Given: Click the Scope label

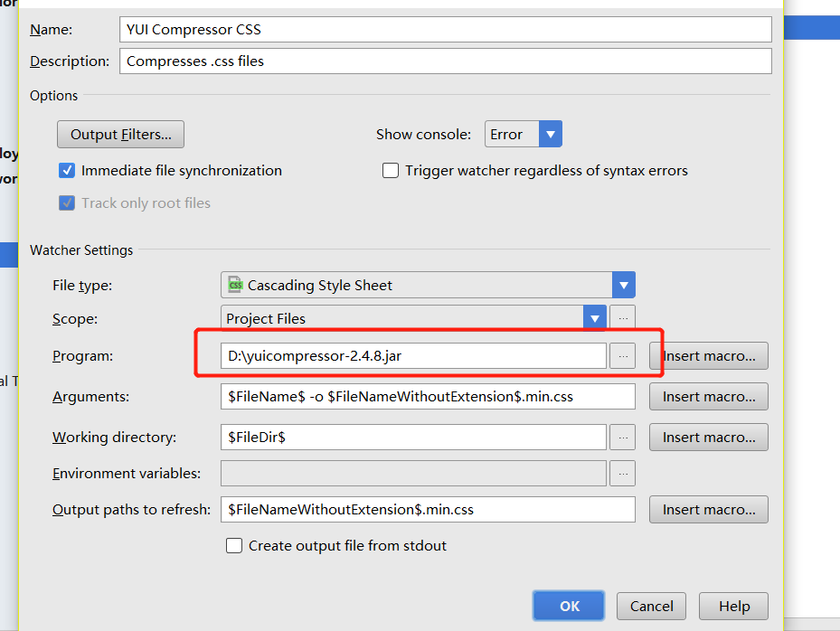Looking at the screenshot, I should [74, 319].
